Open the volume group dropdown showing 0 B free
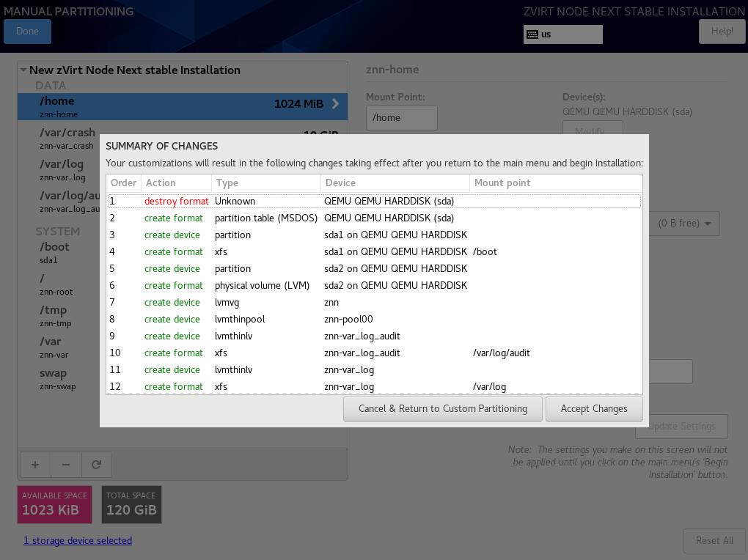Image resolution: width=748 pixels, height=560 pixels. tap(684, 224)
